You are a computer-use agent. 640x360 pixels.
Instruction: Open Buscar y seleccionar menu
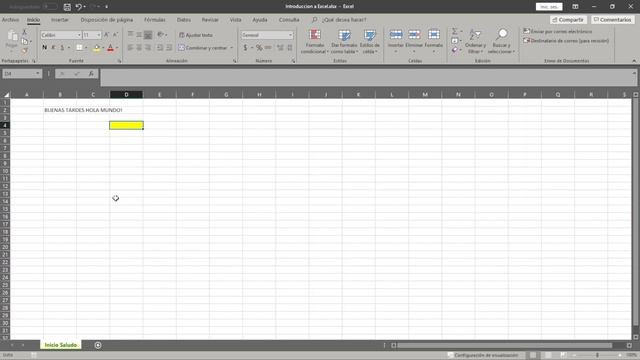pyautogui.click(x=502, y=41)
